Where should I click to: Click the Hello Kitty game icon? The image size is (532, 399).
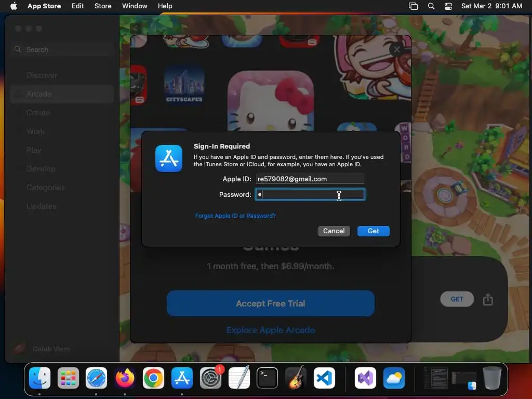270,101
